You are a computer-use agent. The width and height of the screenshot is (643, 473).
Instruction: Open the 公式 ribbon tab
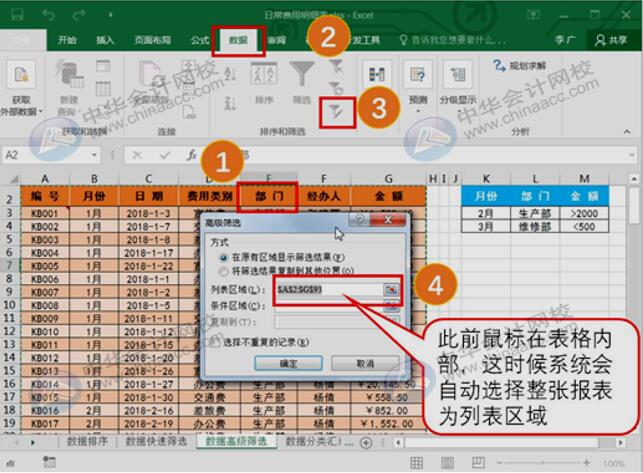click(x=200, y=40)
